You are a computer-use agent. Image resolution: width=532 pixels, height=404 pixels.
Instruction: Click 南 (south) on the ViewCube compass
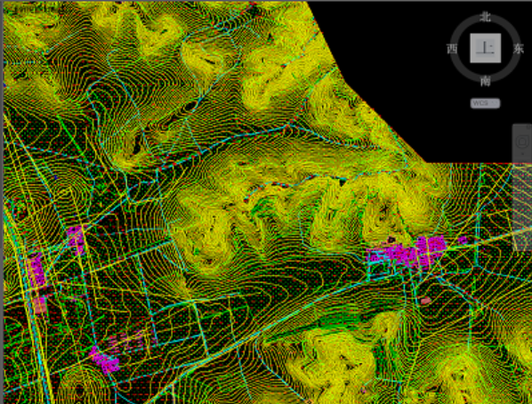pyautogui.click(x=485, y=81)
